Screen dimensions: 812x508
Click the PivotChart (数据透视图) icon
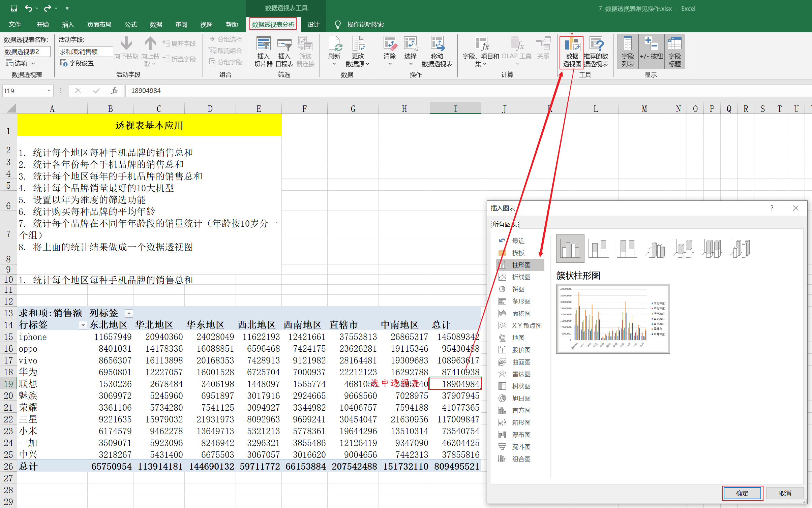coord(572,52)
